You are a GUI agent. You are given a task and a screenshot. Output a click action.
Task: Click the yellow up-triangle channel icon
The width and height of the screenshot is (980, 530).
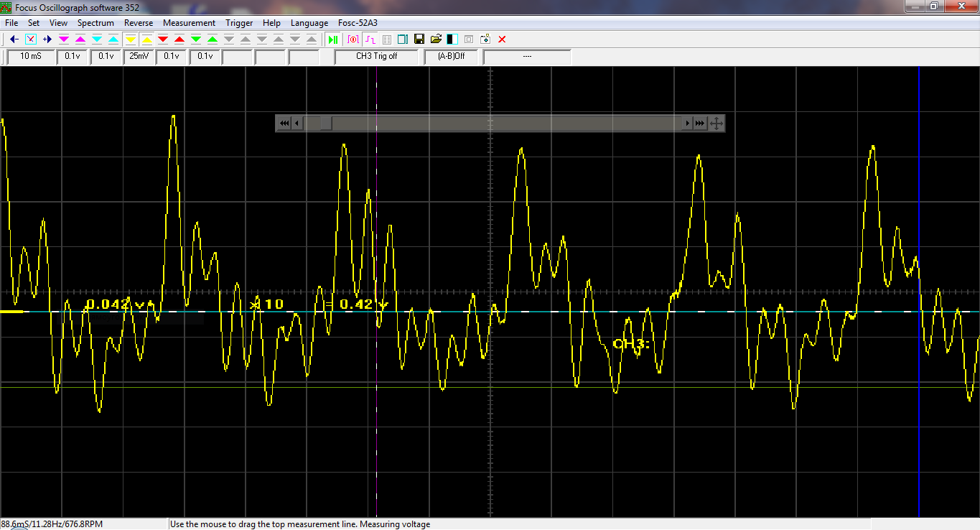(146, 39)
